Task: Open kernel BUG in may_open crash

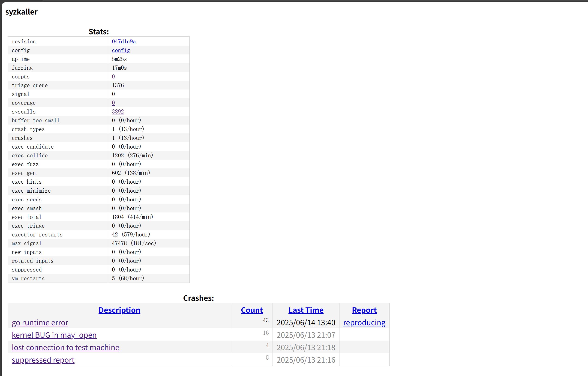Action: tap(54, 335)
